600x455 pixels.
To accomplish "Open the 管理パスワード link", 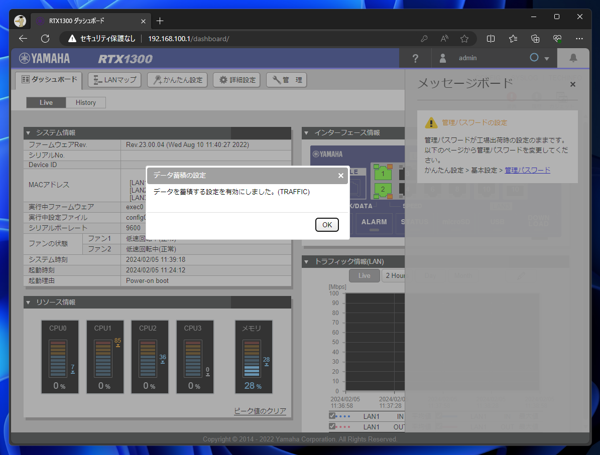I will click(527, 171).
